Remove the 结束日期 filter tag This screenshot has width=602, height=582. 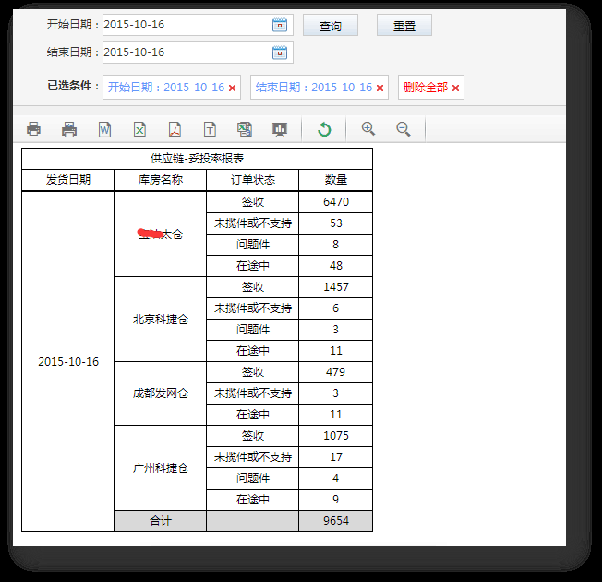coord(380,88)
